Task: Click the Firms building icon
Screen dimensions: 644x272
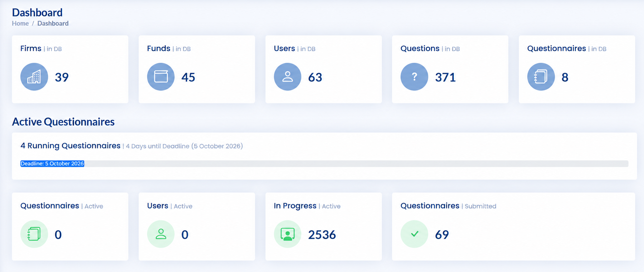Action: (x=34, y=77)
